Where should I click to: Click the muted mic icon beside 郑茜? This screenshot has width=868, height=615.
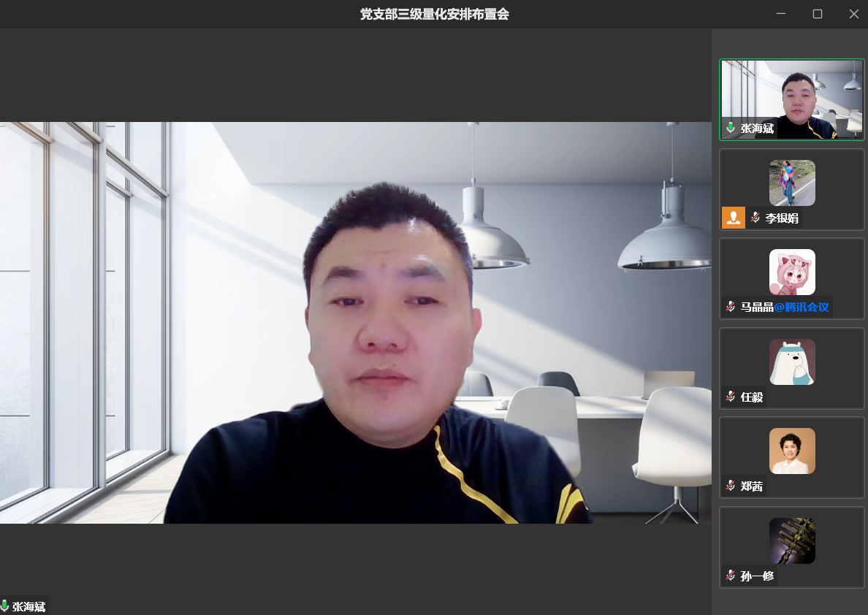tap(730, 486)
